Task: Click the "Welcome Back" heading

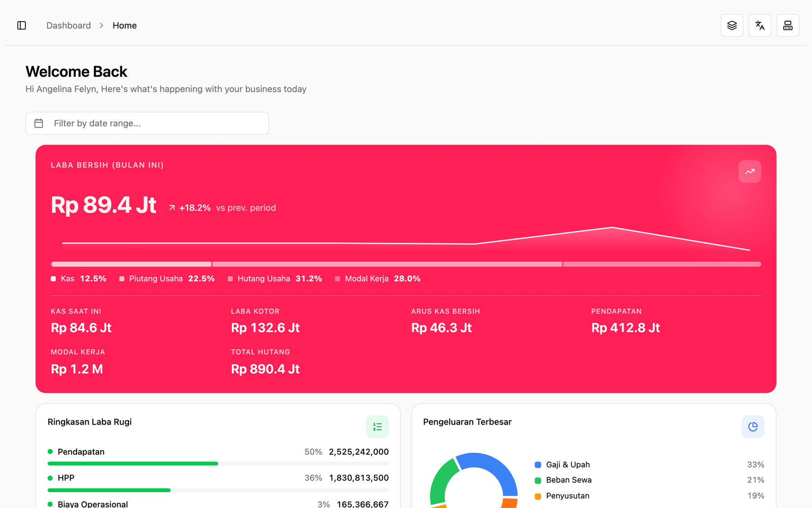Action: coord(76,71)
